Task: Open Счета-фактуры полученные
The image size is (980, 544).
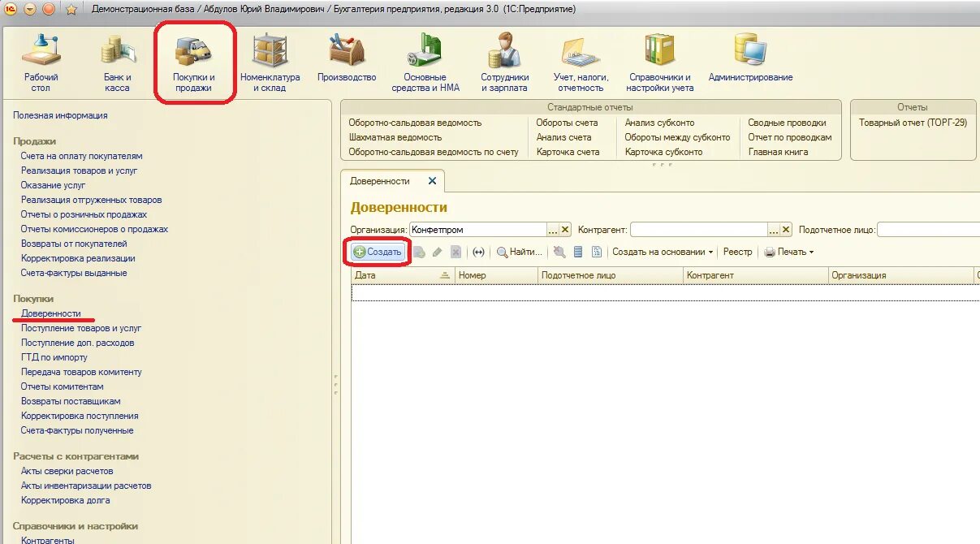Action: (77, 430)
